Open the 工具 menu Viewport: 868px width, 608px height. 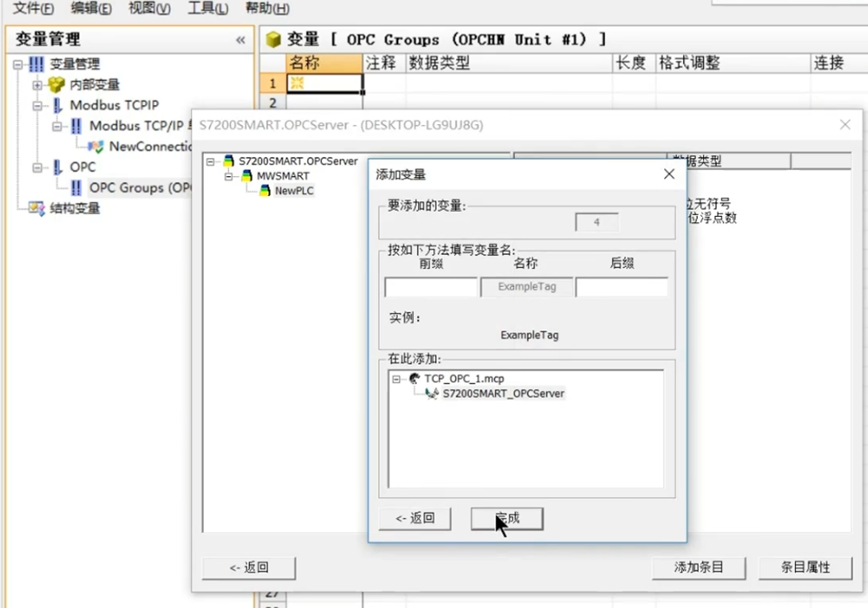pos(208,9)
